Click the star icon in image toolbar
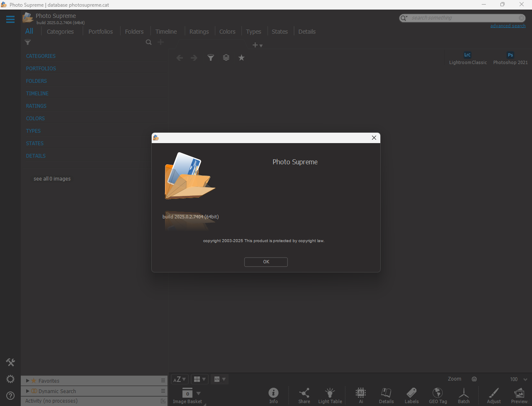Screen dimensions: 532x406 tap(241, 58)
